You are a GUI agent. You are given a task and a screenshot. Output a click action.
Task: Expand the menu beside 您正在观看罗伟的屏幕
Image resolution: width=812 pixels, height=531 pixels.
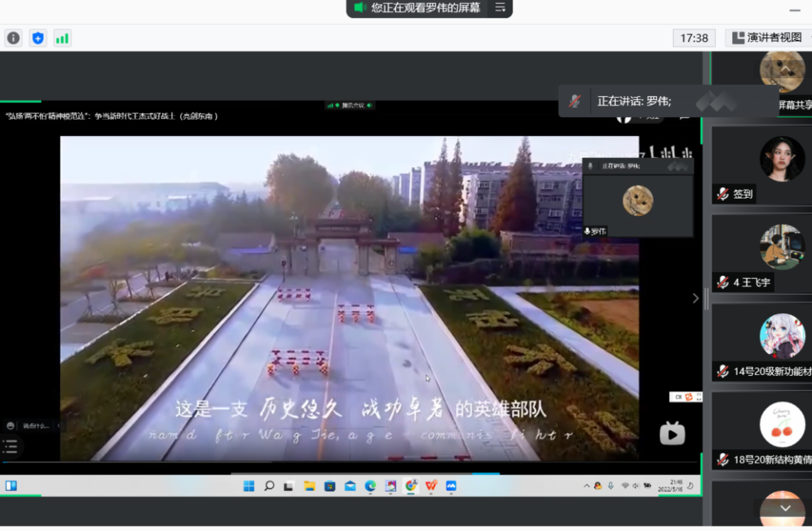tap(500, 8)
